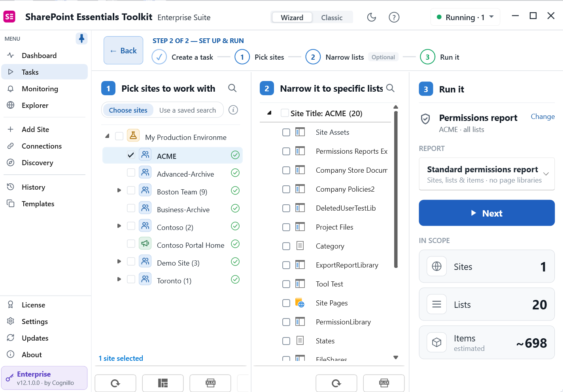Click the pin icon beside MENU
This screenshot has height=392, width=563.
(81, 39)
